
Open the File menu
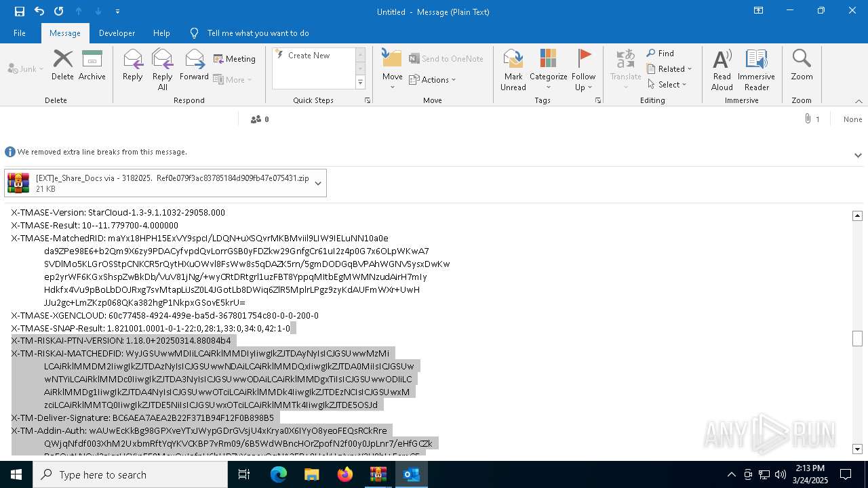(x=20, y=33)
